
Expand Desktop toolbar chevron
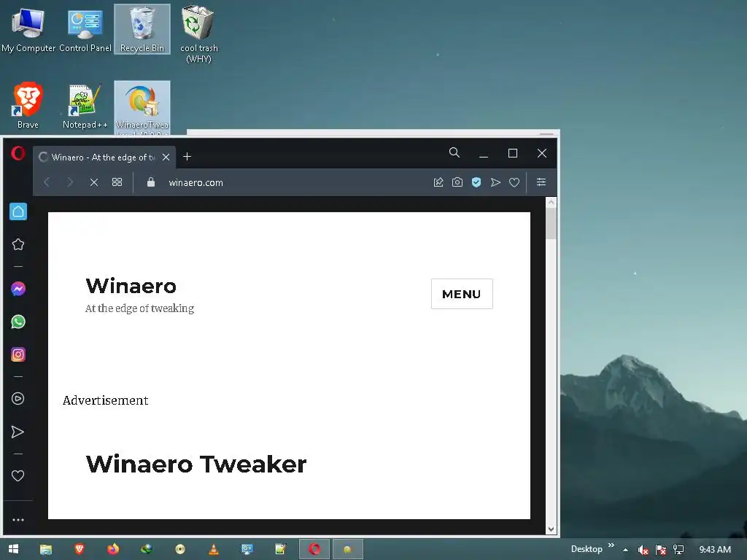coord(611,545)
